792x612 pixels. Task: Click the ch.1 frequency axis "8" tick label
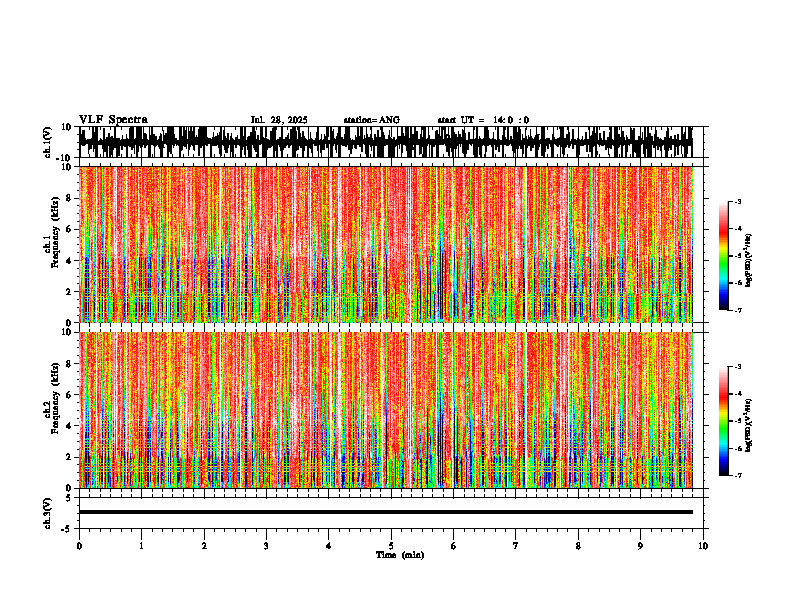(70, 198)
